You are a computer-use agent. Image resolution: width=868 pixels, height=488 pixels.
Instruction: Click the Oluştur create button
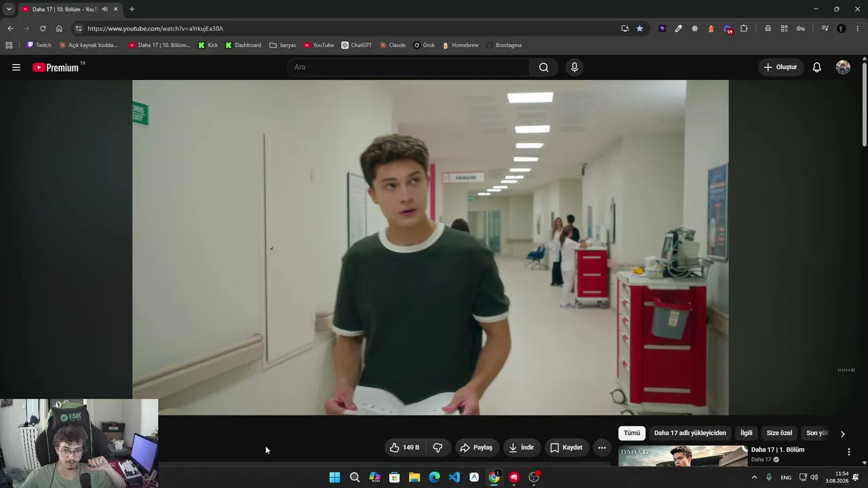coord(781,67)
